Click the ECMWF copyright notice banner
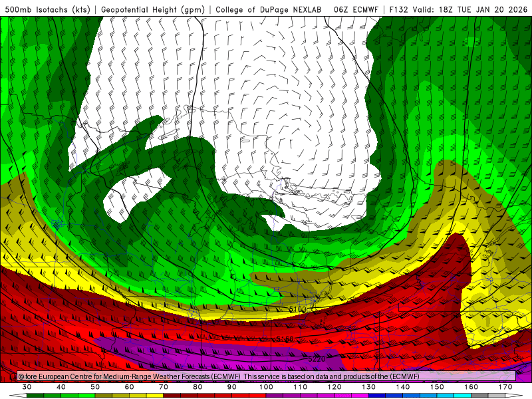Viewport: 532px width, 399px height. point(267,376)
